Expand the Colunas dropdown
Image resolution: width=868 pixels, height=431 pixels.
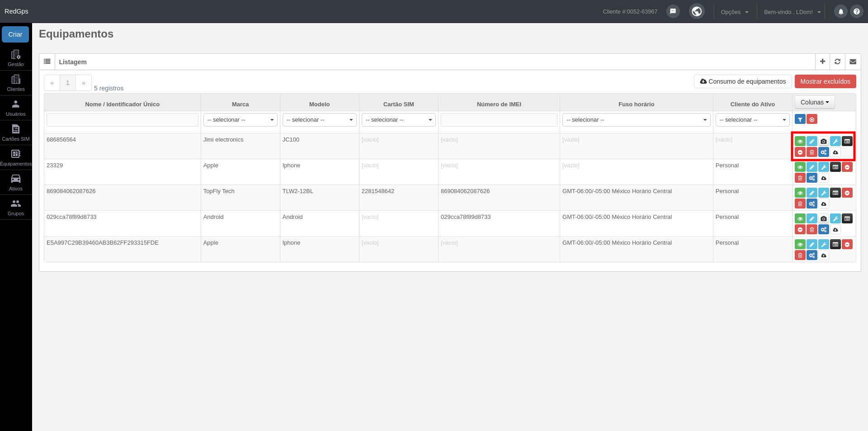pos(815,102)
